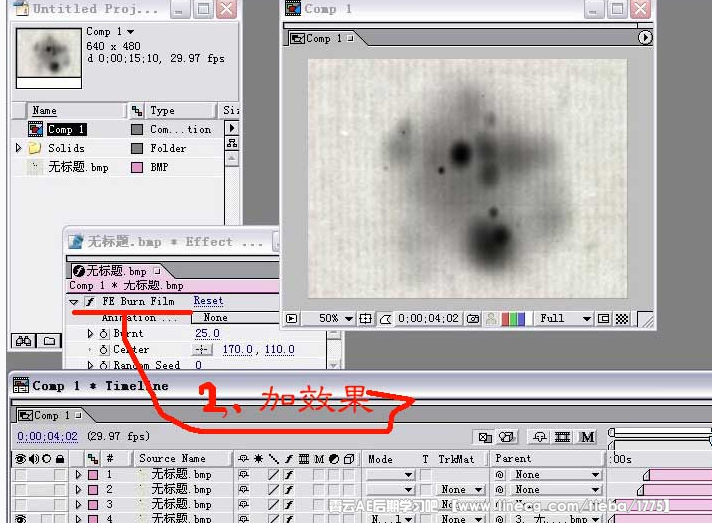The width and height of the screenshot is (712, 523).
Task: Click the Type column header in Project
Action: (180, 110)
